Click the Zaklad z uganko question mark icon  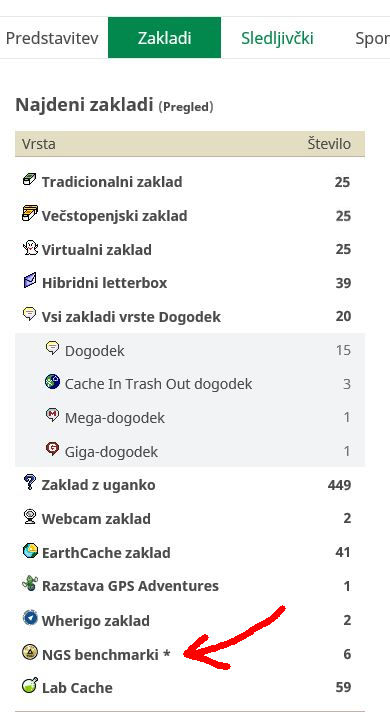pos(30,483)
